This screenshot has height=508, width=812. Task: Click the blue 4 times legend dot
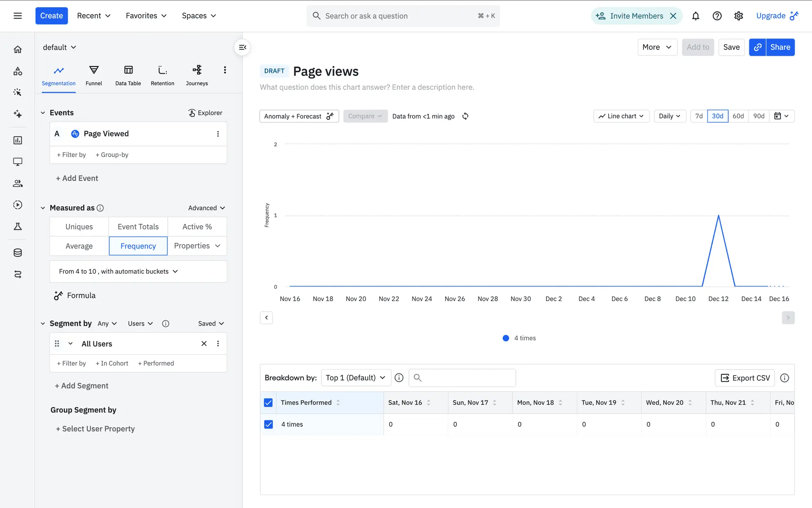(506, 338)
